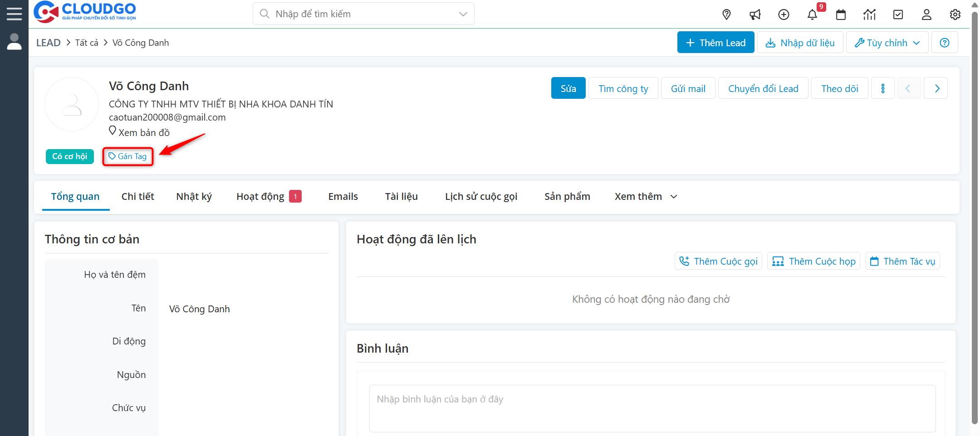Click the help question mark button

point(944,43)
